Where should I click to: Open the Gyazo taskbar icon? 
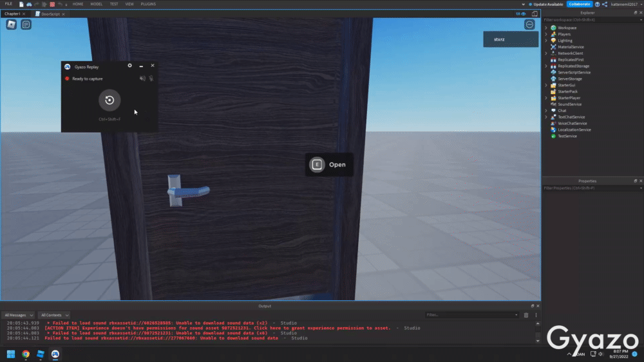coord(55,354)
